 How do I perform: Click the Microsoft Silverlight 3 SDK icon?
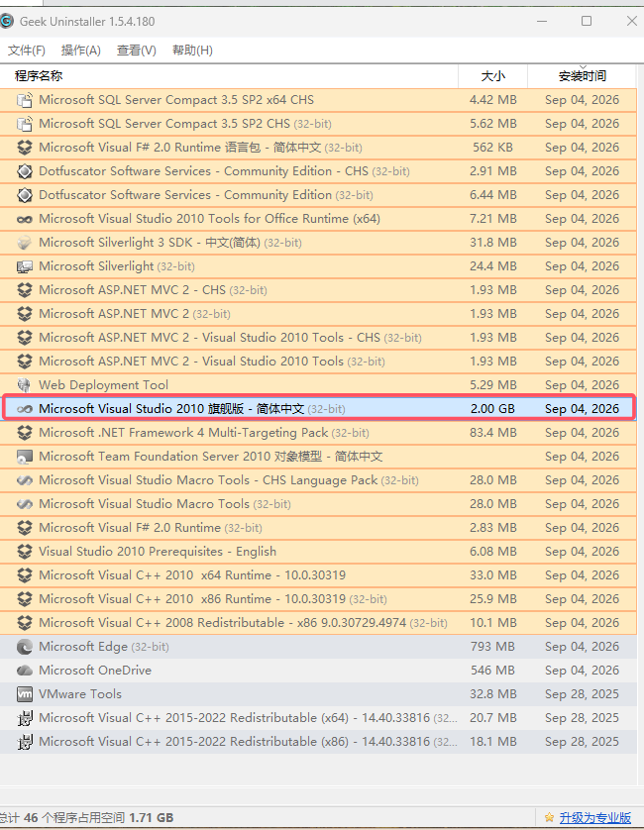(25, 243)
